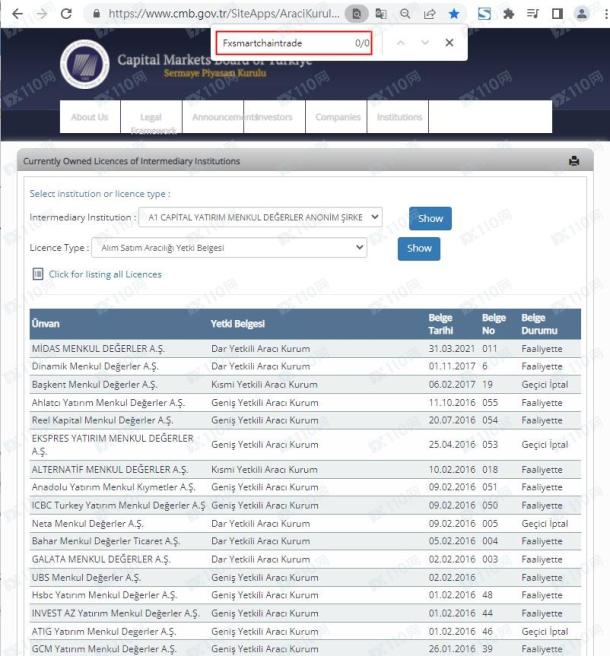
Task: Click the Ünvan column header
Action: point(46,324)
